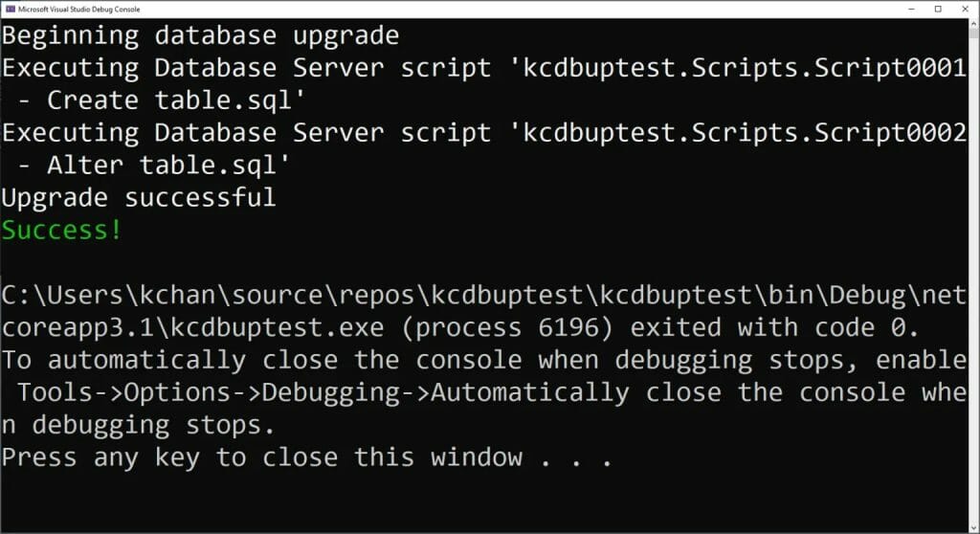Click the scrollbar up arrow
The height and width of the screenshot is (534, 980).
pos(973,23)
